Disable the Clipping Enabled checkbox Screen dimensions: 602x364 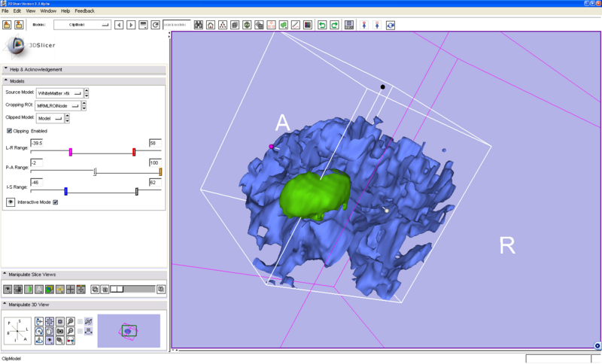(x=9, y=131)
